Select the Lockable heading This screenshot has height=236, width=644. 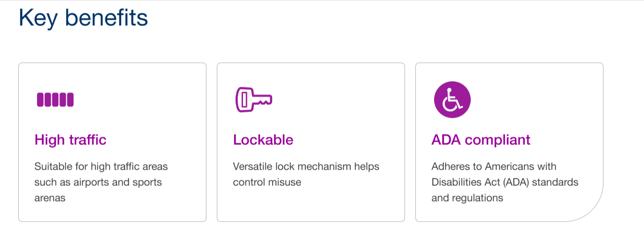click(263, 140)
